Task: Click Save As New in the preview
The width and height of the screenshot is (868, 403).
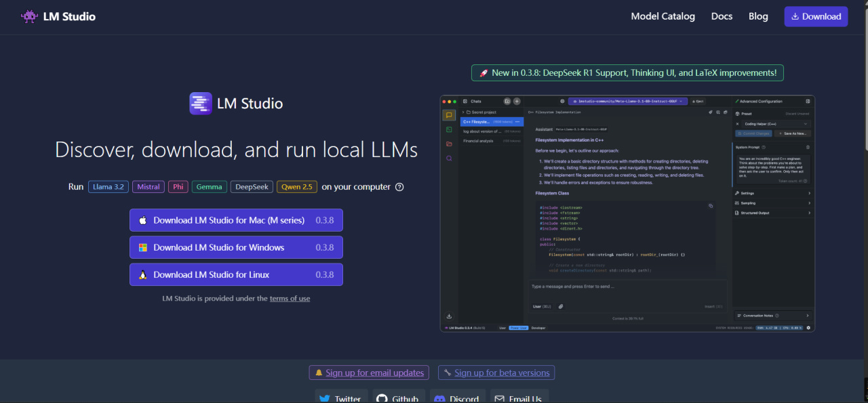Action: click(x=793, y=133)
